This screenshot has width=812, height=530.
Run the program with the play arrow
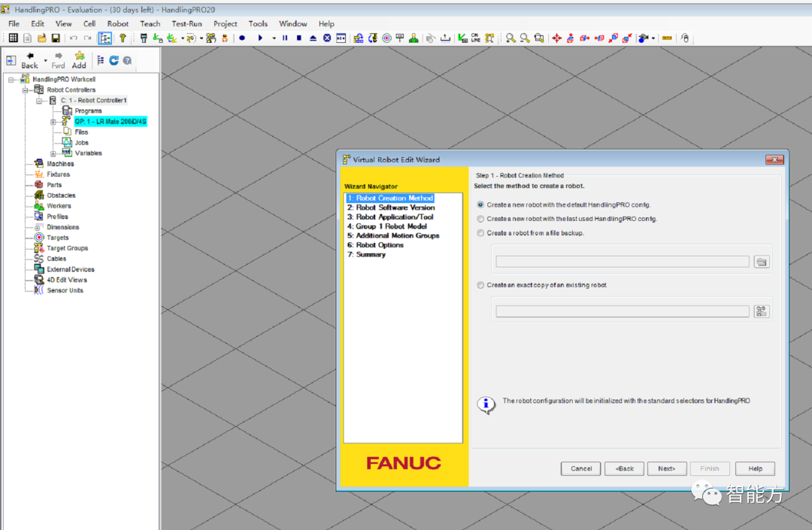tap(260, 38)
